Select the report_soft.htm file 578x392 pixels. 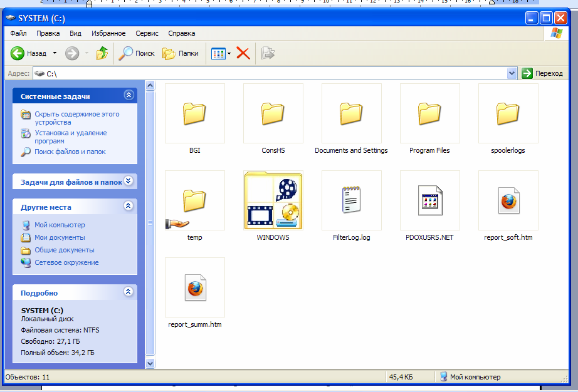(x=508, y=201)
